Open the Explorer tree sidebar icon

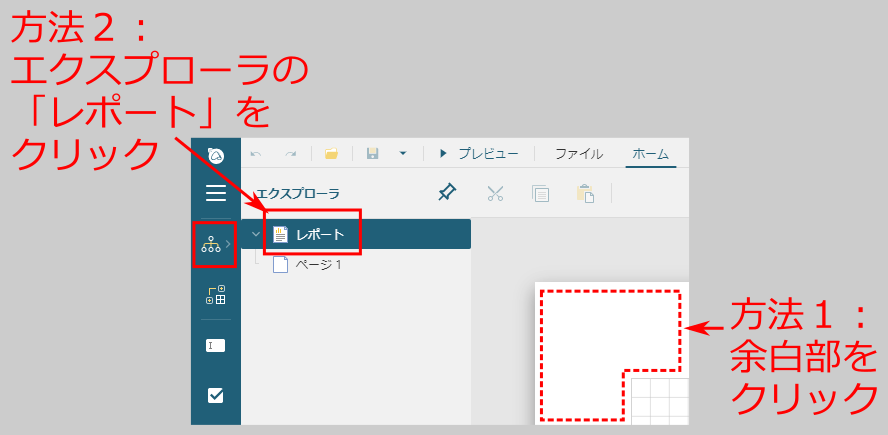point(211,244)
